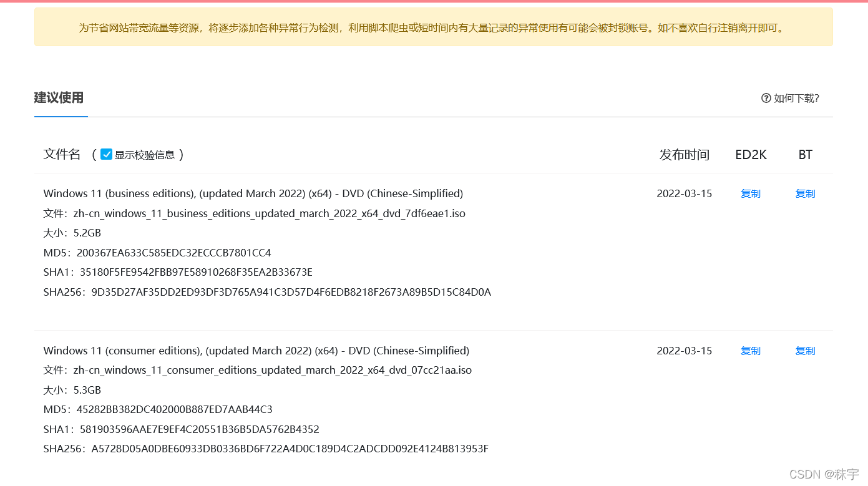Select the 建议使用 tab
The image size is (868, 486).
59,98
